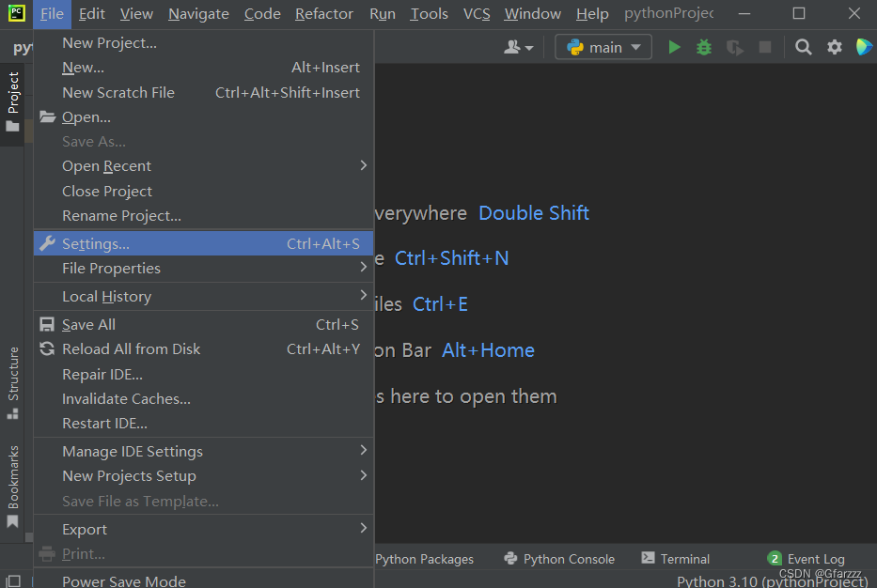Click the Ctrl+Shift+N shortcut hint

coord(451,258)
